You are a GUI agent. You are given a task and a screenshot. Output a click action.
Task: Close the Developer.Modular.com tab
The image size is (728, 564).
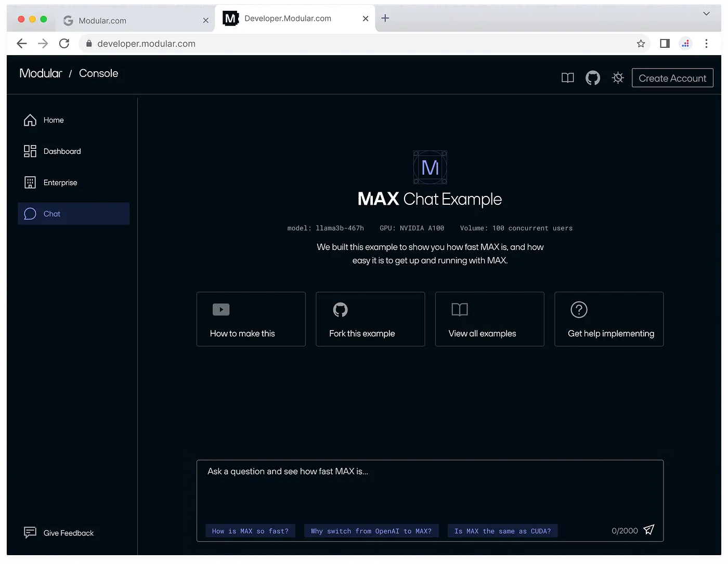pyautogui.click(x=366, y=18)
